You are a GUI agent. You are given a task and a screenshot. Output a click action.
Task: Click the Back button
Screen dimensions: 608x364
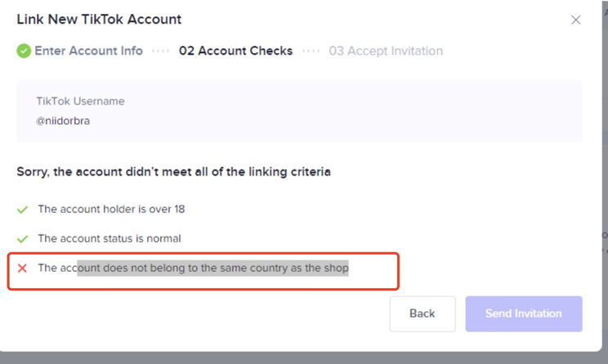coord(422,313)
